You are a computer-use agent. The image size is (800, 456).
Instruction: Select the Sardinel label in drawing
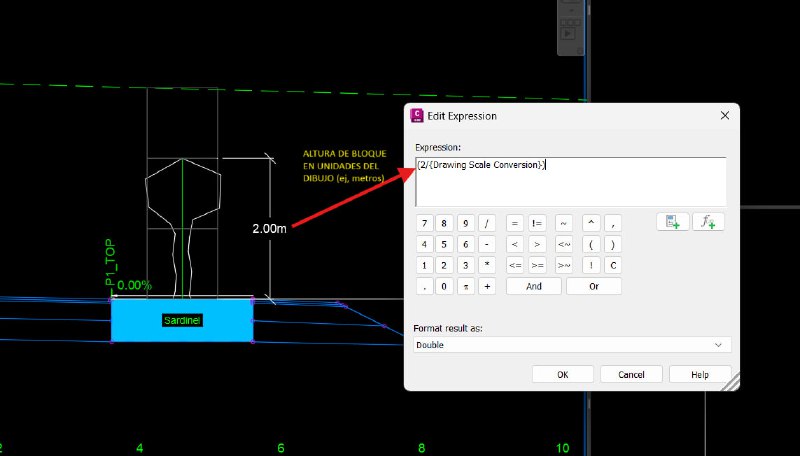tap(182, 320)
